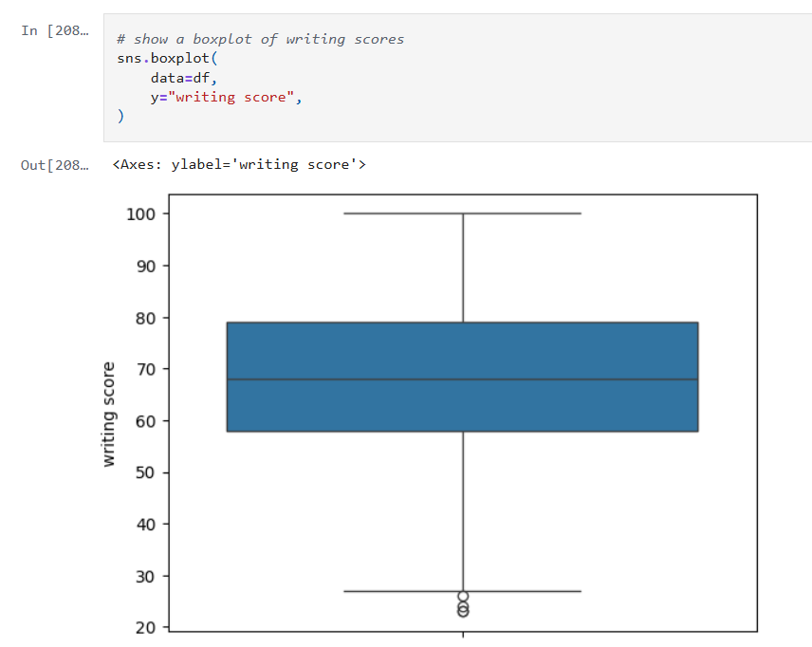Screen dimensions: 812x647
Task: Click the lowest outlier circle on the plot
Action: (x=463, y=612)
